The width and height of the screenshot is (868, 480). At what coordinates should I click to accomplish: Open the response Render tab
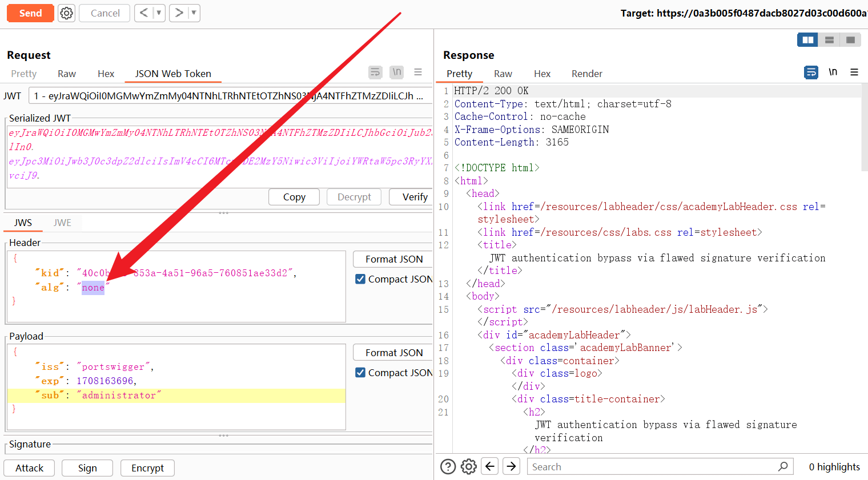[x=586, y=74]
